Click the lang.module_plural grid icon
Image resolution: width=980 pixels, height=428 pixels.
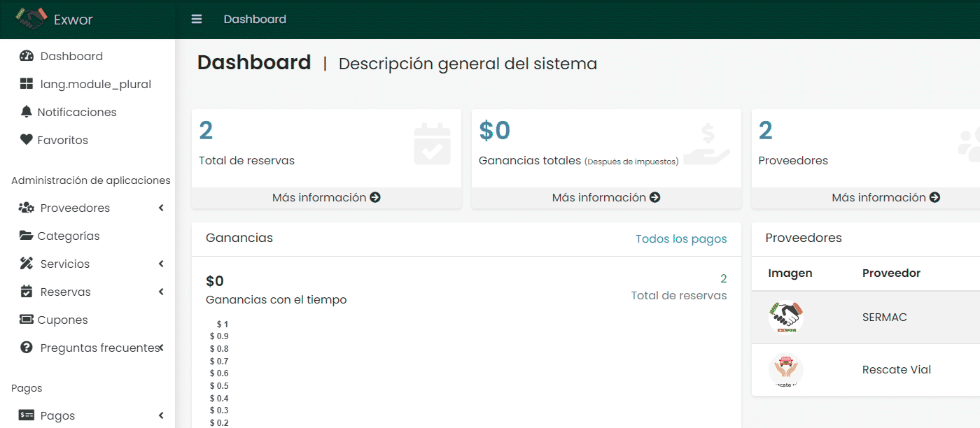click(27, 84)
